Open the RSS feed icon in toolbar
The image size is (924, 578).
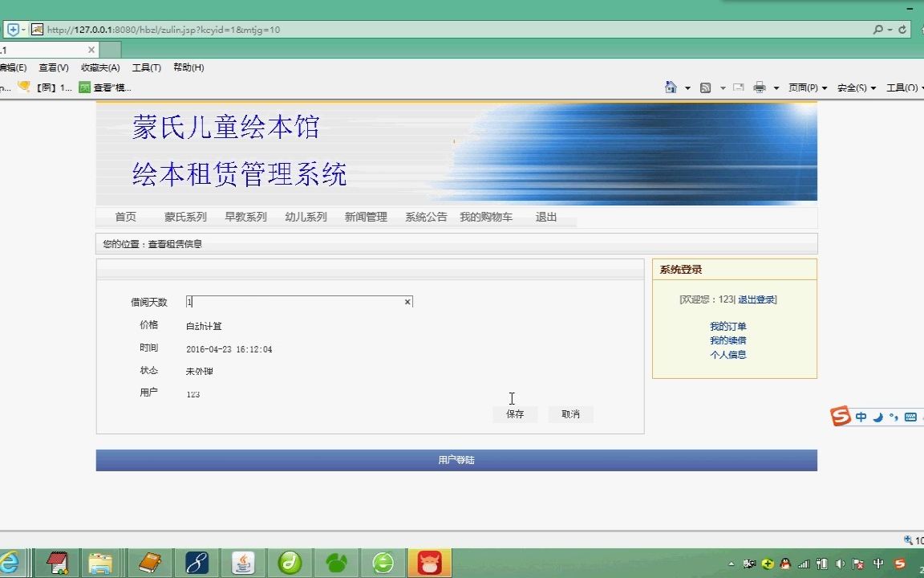click(x=705, y=87)
